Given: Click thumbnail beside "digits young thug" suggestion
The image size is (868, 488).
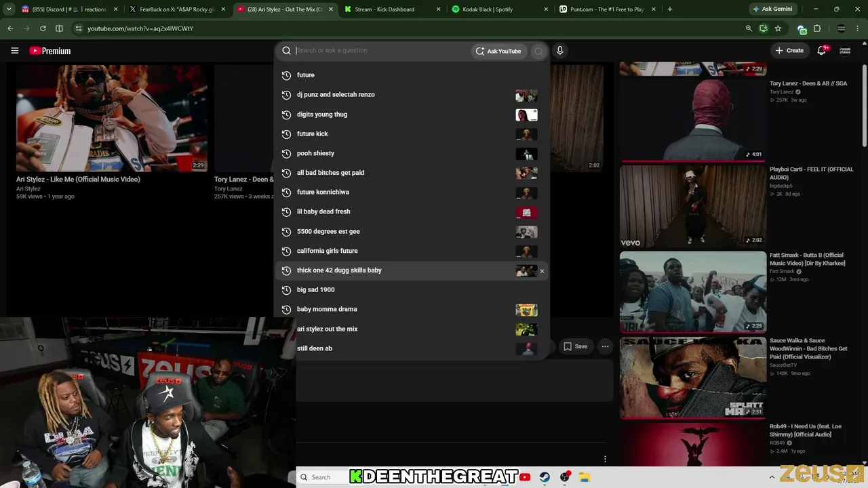Looking at the screenshot, I should [x=526, y=115].
